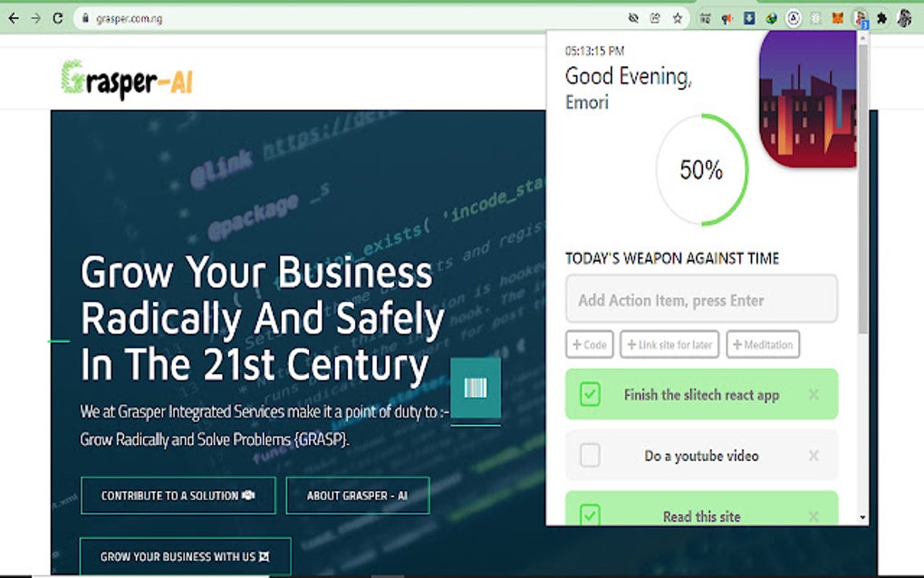Delete the Read this site task
The height and width of the screenshot is (578, 924).
813,516
